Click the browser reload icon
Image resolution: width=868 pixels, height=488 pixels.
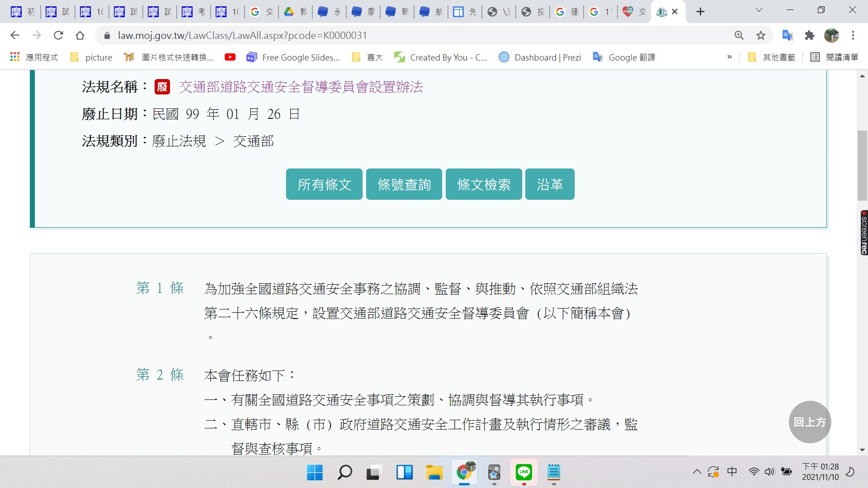point(58,35)
